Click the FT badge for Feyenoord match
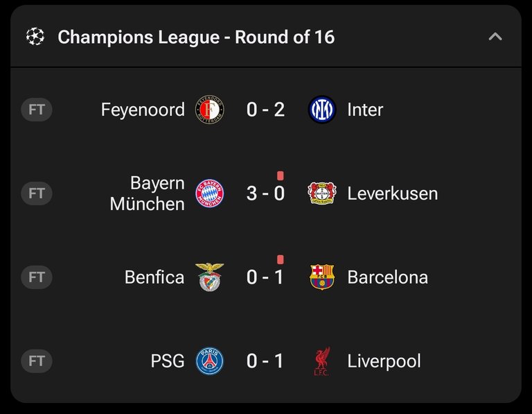Screen dimensions: 532x414 pyautogui.click(x=37, y=110)
